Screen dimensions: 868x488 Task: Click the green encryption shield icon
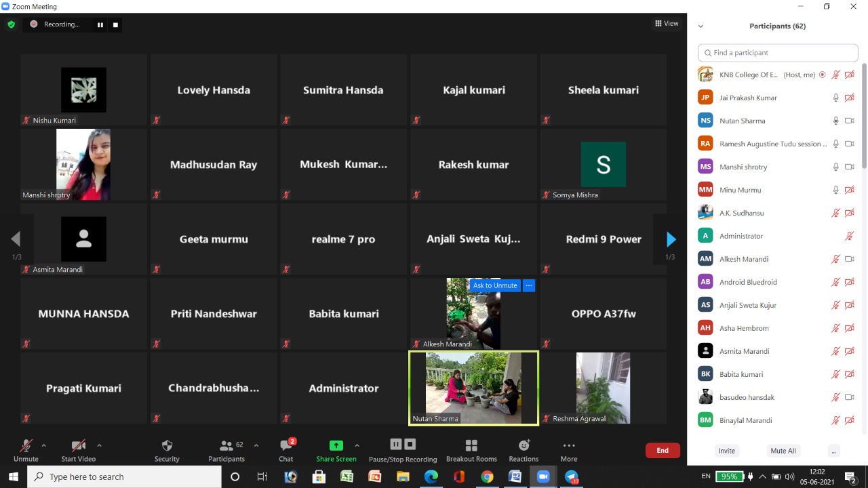[x=11, y=24]
